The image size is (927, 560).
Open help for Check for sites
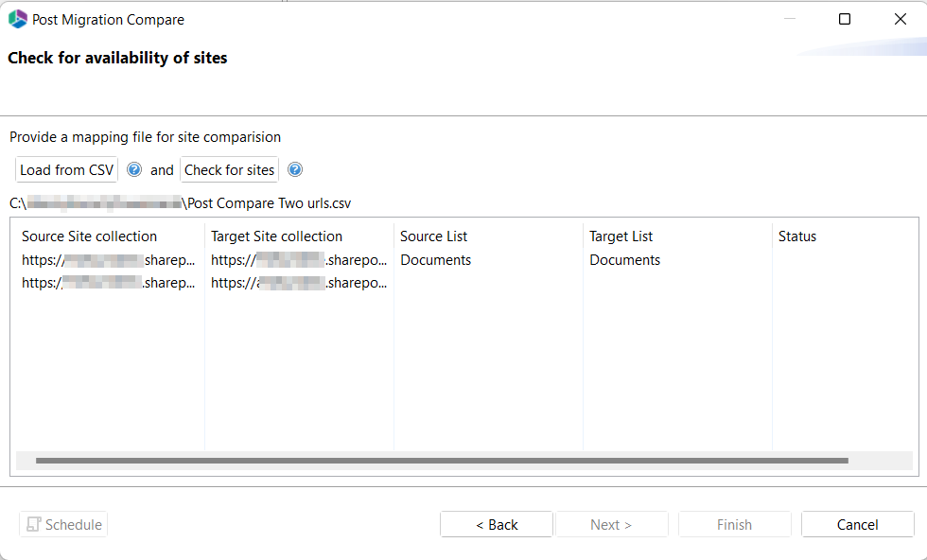coord(294,169)
